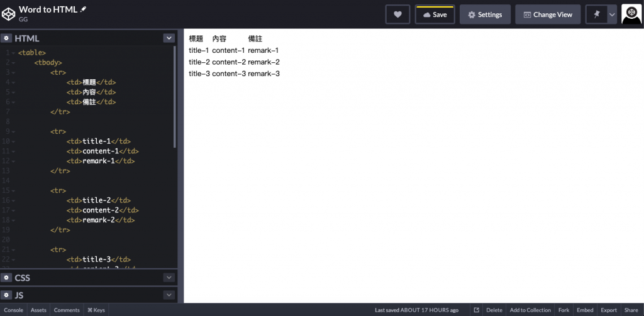Open the Change View menu
Viewport: 644px width, 316px height.
(x=548, y=14)
